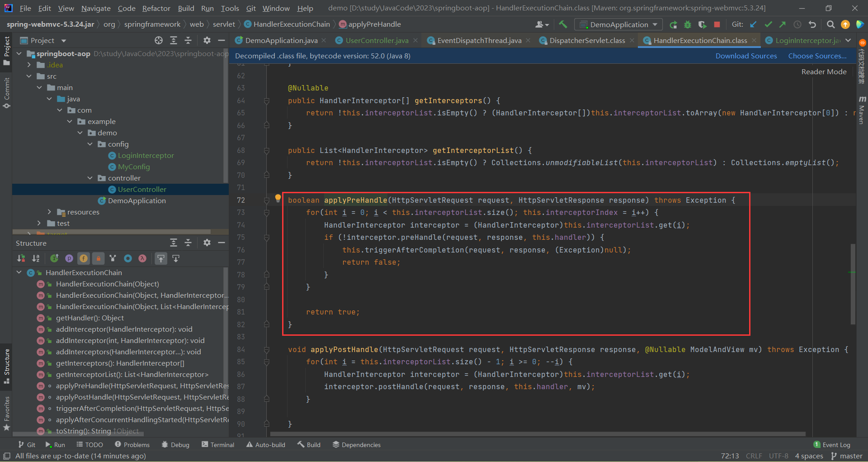Click the Git Push green arrow
Image resolution: width=868 pixels, height=462 pixels.
click(783, 24)
